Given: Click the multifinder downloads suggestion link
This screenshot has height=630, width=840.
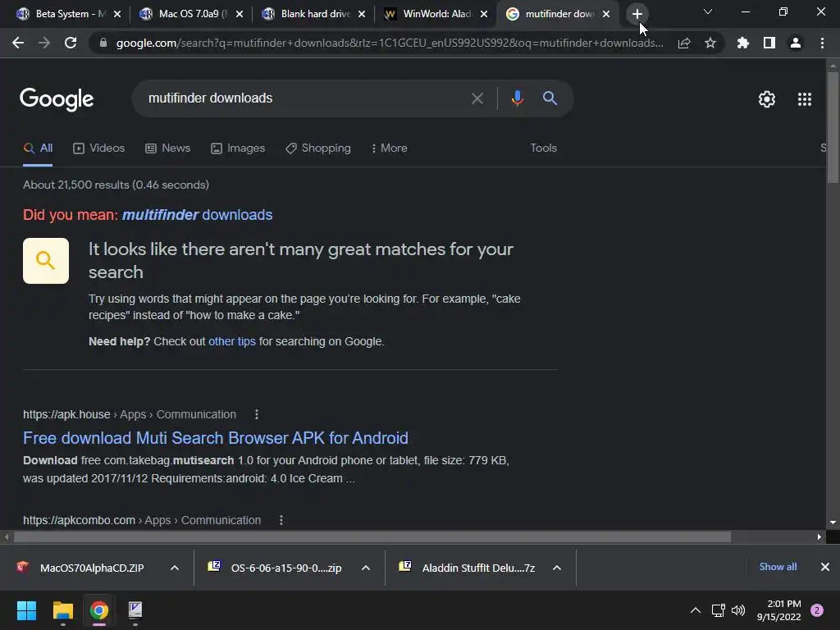Looking at the screenshot, I should pyautogui.click(x=197, y=215).
